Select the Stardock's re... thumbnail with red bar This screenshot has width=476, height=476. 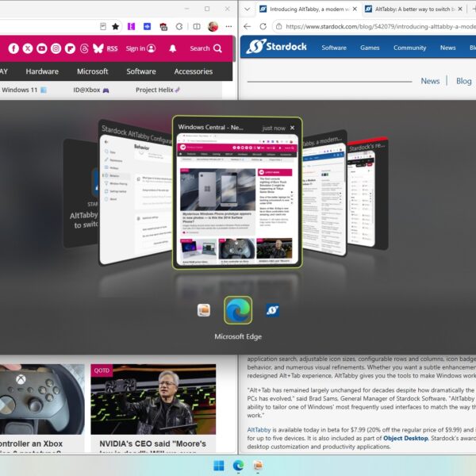[367, 194]
